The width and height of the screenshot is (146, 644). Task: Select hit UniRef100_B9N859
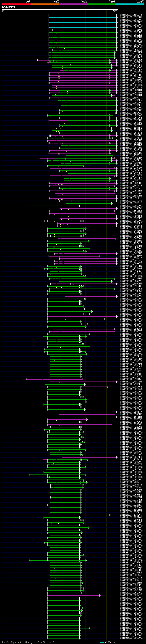pyautogui.click(x=131, y=208)
